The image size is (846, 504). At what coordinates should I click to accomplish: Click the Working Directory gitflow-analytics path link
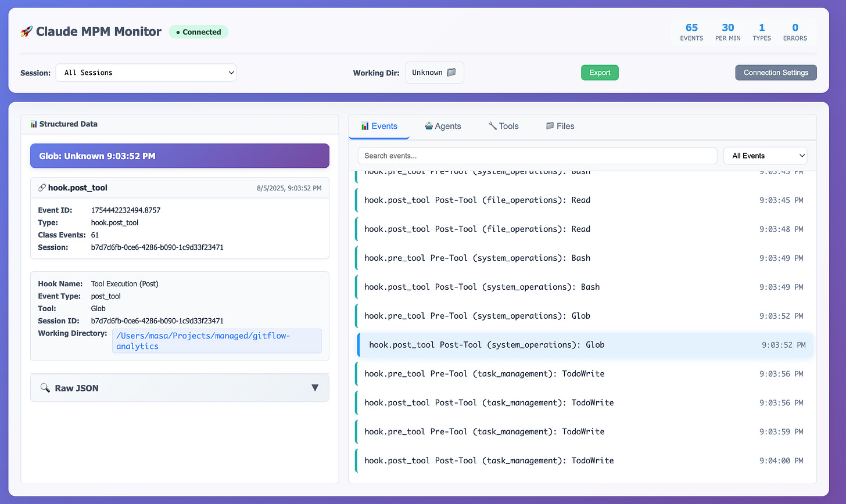tap(216, 341)
